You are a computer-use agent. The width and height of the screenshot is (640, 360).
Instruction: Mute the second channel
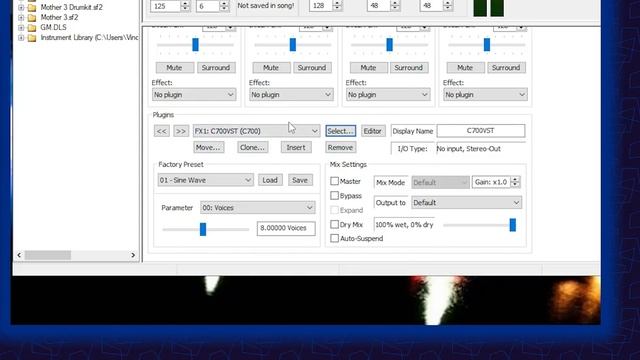pos(271,68)
